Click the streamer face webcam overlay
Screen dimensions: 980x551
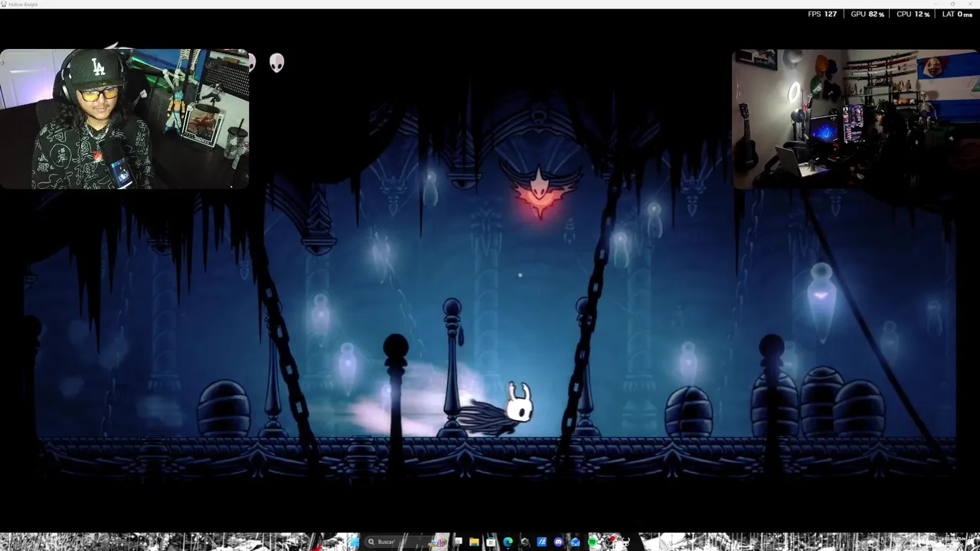pos(125,119)
